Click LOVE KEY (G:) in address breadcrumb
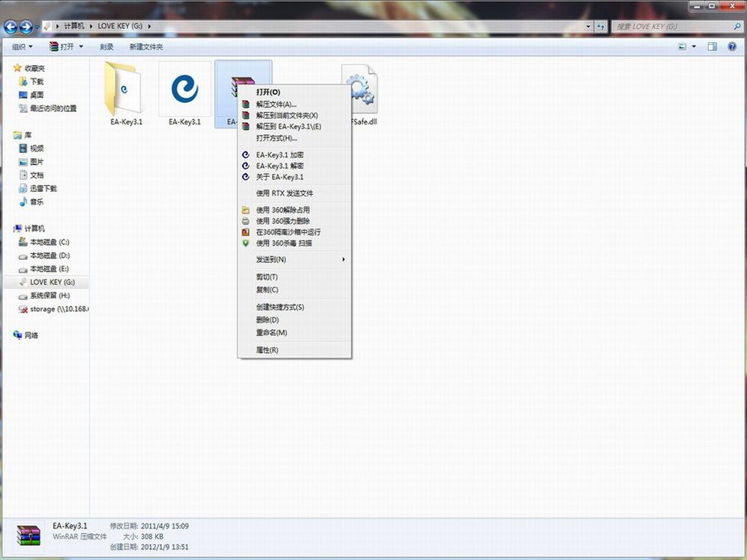The image size is (747, 560). 120,26
